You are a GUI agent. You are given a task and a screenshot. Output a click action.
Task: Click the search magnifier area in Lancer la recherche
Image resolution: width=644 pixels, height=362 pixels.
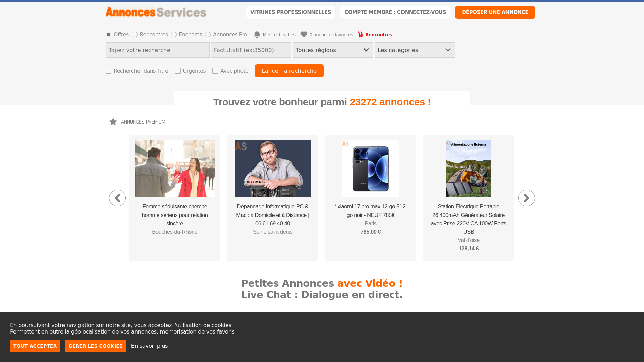point(289,71)
